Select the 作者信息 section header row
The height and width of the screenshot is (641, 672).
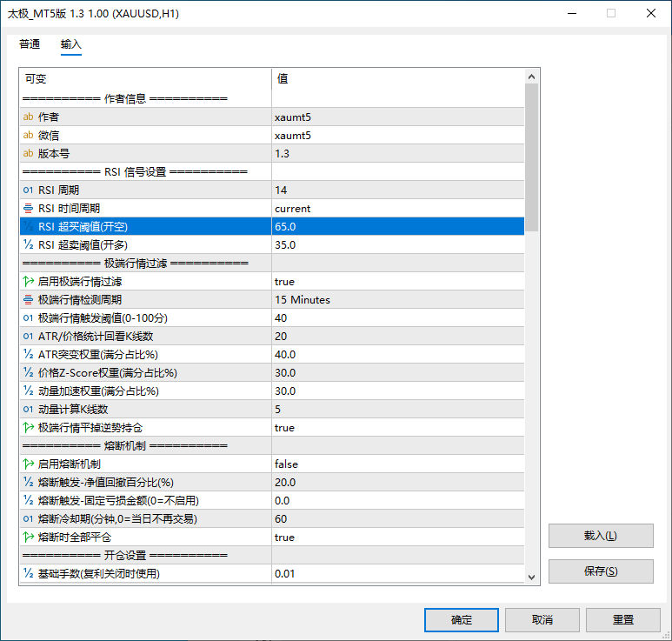click(272, 98)
